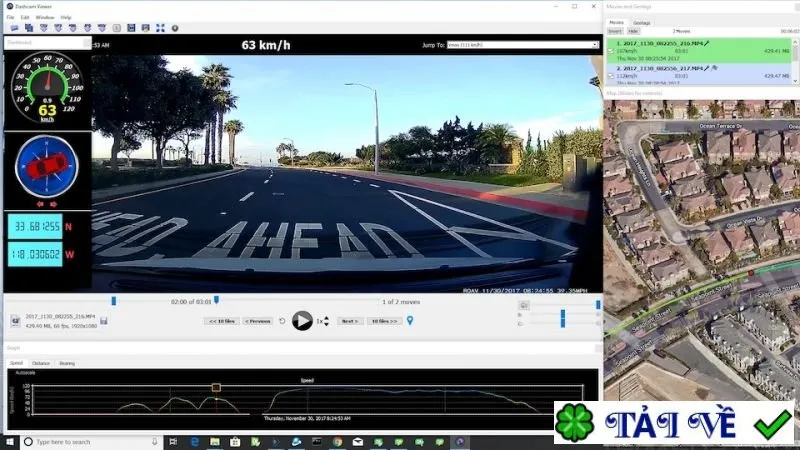Click the toolbar disk icon beside the full-screen arrows
Viewport: 800px width, 450px height.
coord(146,28)
